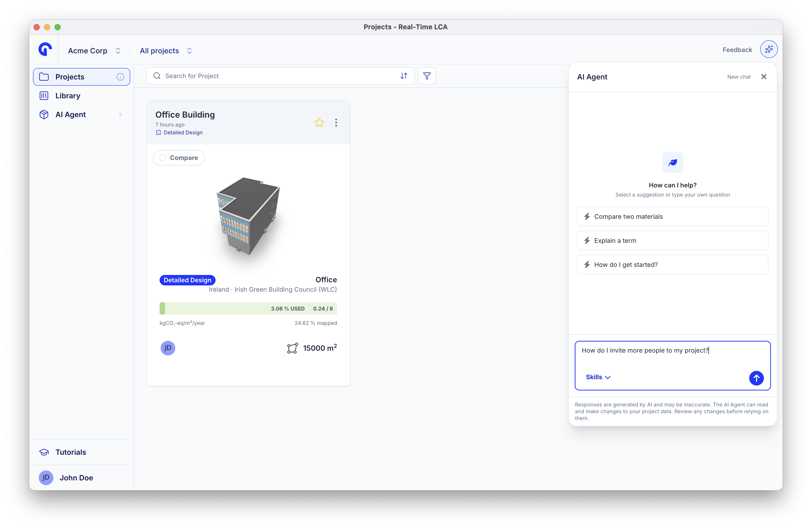Open the John Doe account menu

tap(82, 478)
